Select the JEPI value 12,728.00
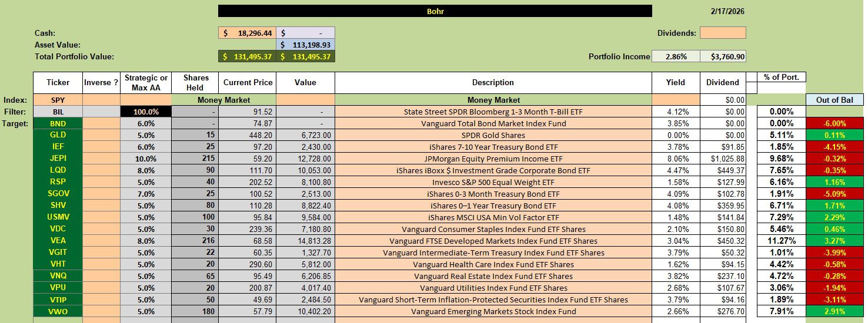868x323 pixels. 305,159
